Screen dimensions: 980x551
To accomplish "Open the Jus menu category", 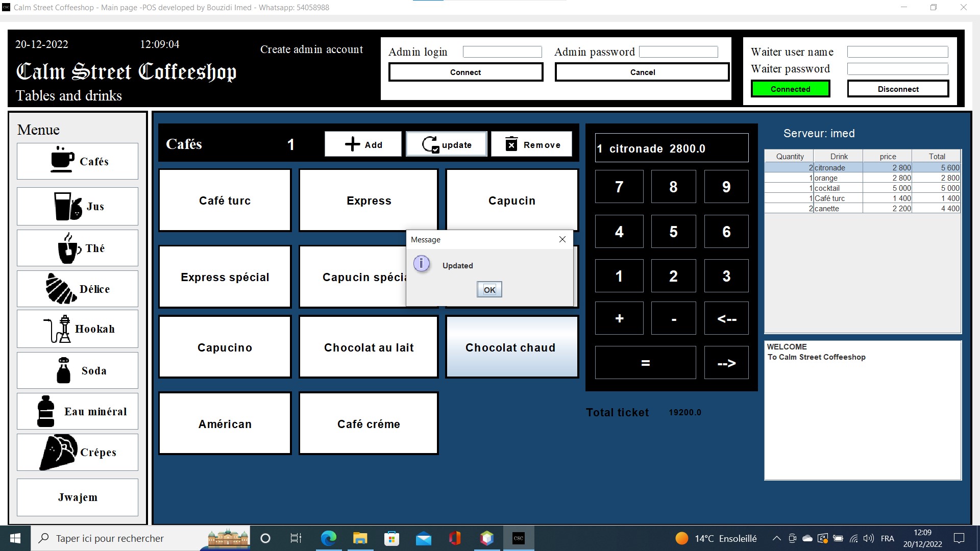I will coord(78,206).
